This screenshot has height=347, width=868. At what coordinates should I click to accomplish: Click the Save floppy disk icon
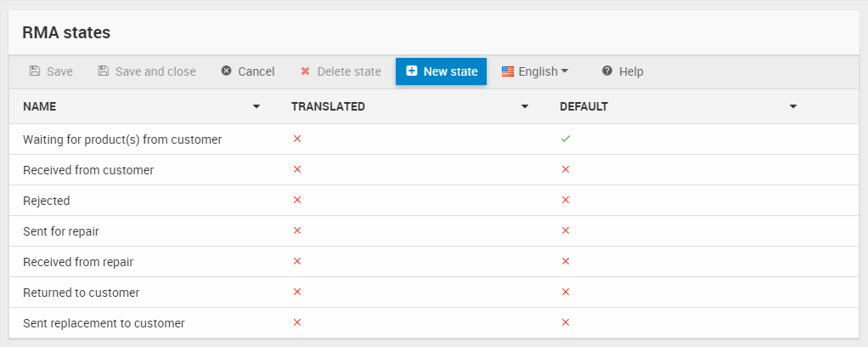point(35,71)
